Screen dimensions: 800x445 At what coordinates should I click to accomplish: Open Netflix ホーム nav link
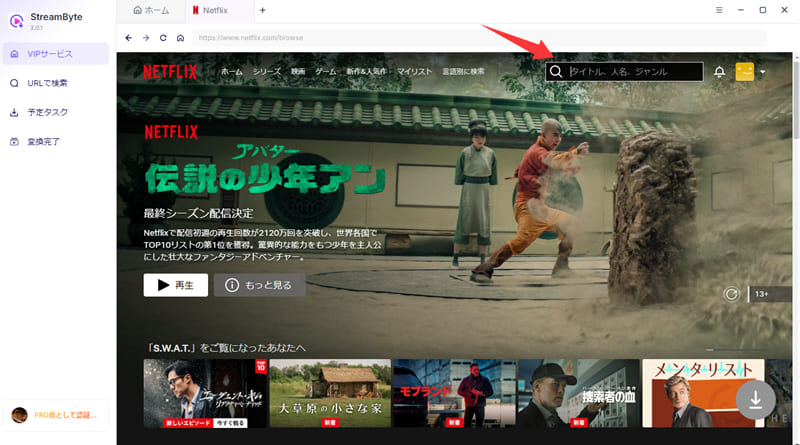pyautogui.click(x=232, y=71)
